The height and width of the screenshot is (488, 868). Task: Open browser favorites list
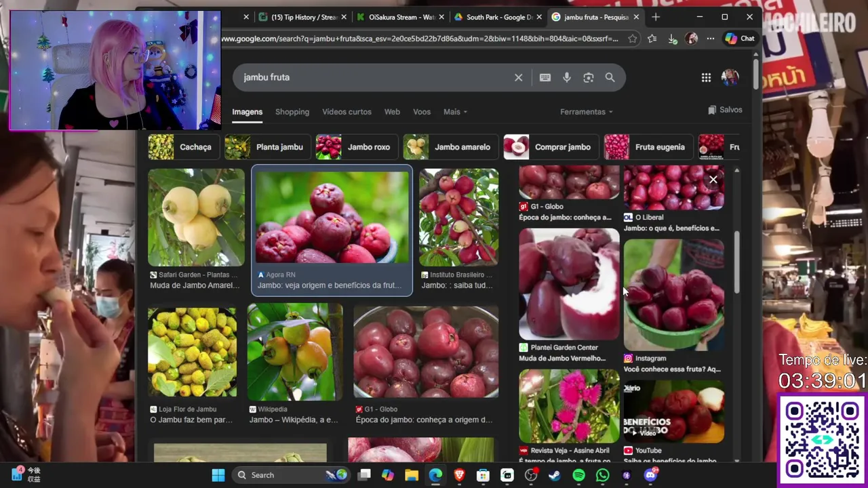click(652, 39)
